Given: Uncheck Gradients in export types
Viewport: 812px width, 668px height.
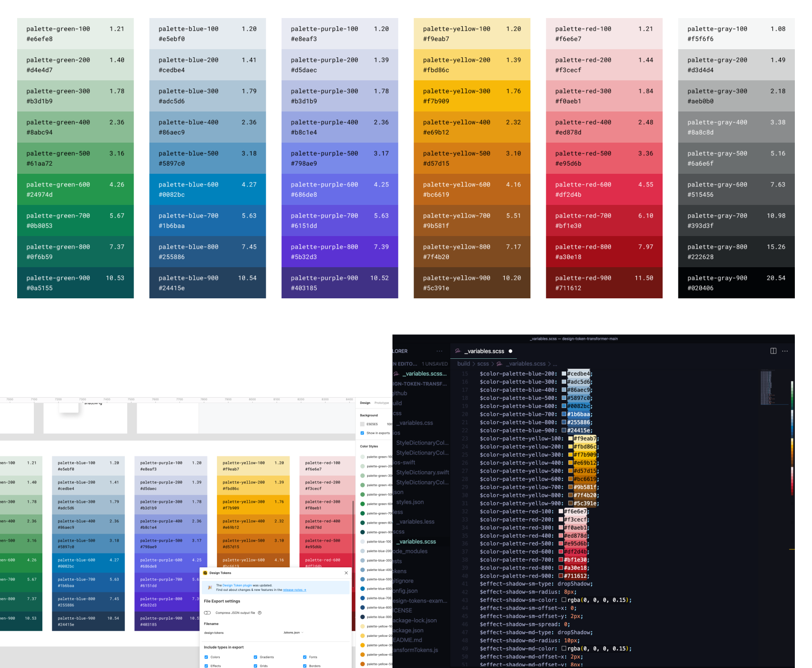Looking at the screenshot, I should pos(255,657).
